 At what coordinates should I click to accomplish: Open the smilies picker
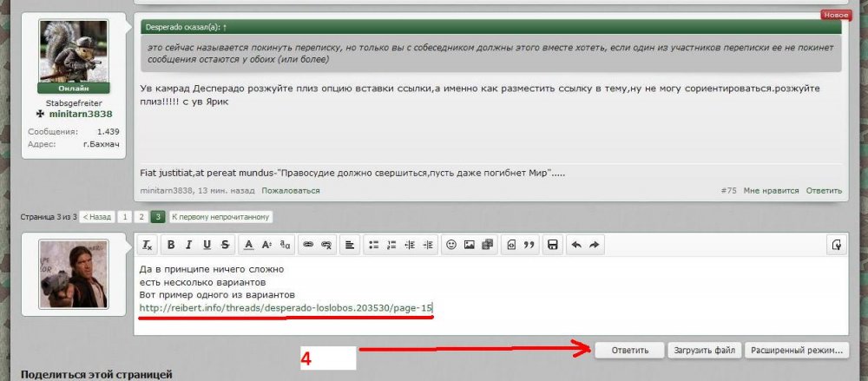(x=450, y=246)
